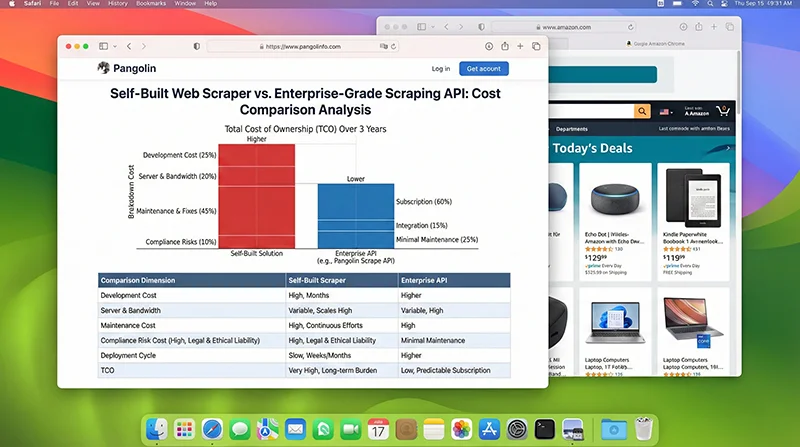Open Departments in Amazon navigation
The width and height of the screenshot is (800, 447).
click(x=572, y=129)
